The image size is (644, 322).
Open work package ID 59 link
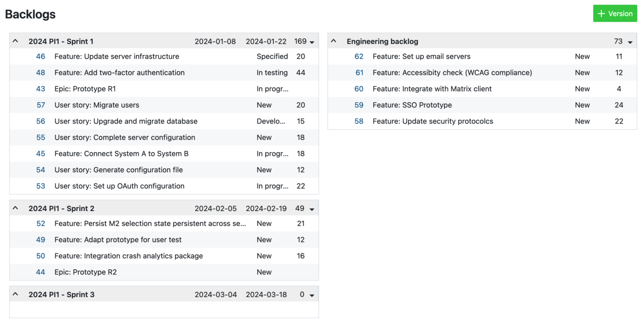tap(359, 105)
